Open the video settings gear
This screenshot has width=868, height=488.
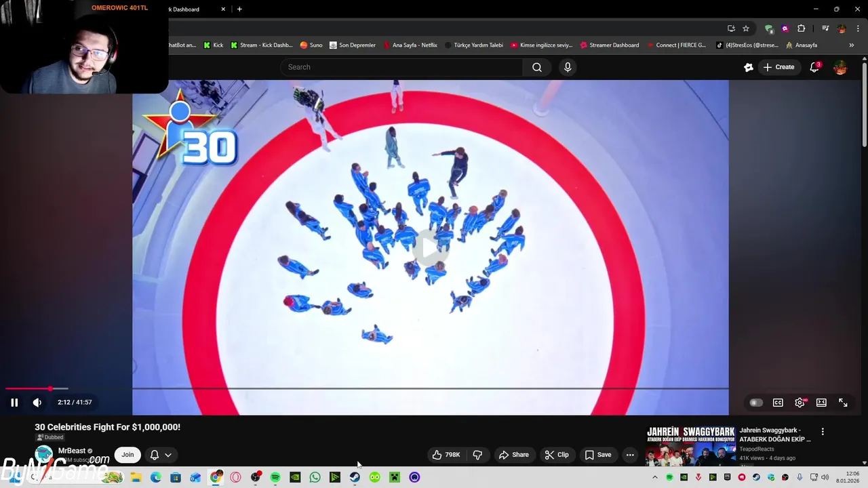800,403
